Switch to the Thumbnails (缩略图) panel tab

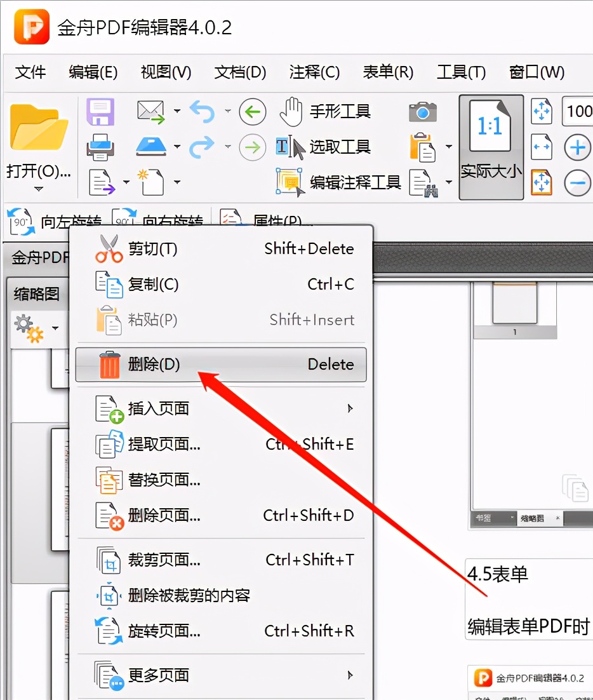[37, 293]
